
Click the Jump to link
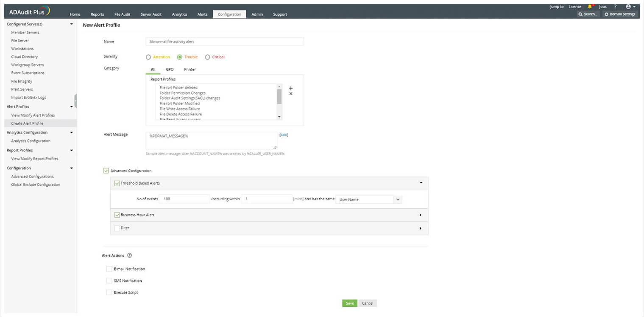(557, 7)
